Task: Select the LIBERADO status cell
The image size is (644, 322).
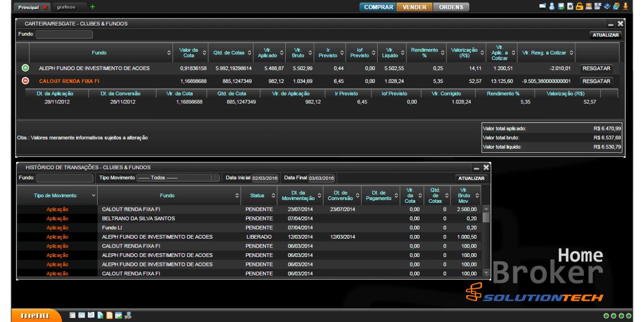Action: point(259,237)
